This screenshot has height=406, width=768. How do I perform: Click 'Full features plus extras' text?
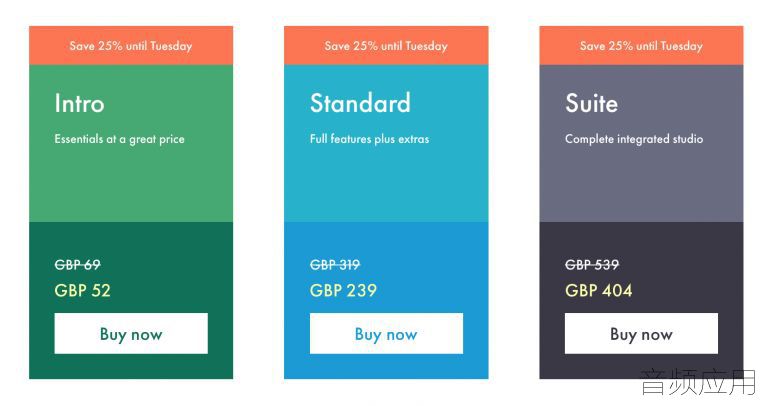(x=369, y=139)
